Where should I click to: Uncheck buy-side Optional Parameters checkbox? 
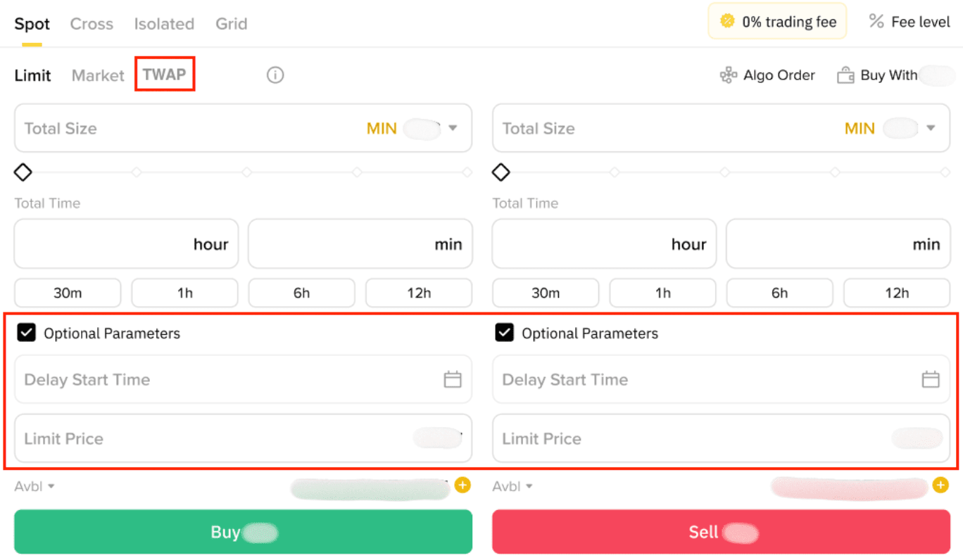tap(26, 333)
